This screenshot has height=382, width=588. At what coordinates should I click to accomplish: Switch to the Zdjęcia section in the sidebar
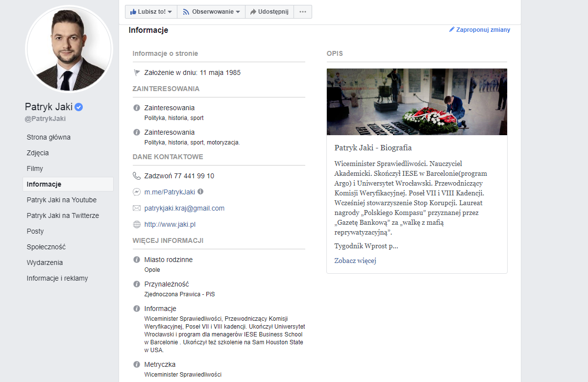click(x=37, y=152)
